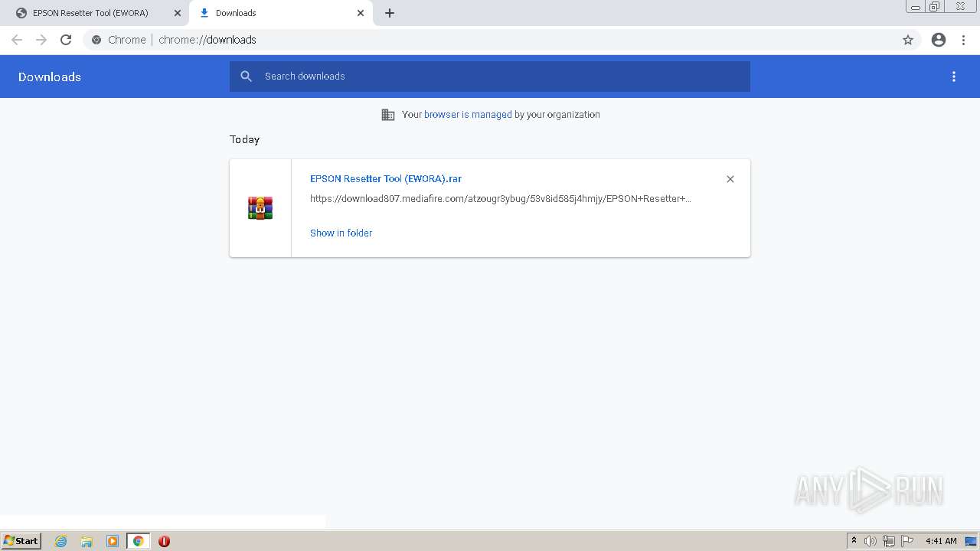Click the mediafire download source URL
Viewport: 980px width, 551px height.
click(x=501, y=199)
